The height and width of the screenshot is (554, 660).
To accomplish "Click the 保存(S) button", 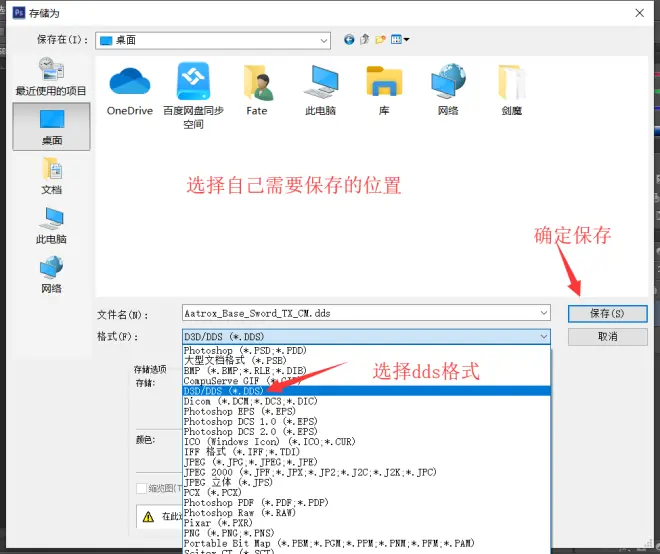I will pyautogui.click(x=607, y=314).
